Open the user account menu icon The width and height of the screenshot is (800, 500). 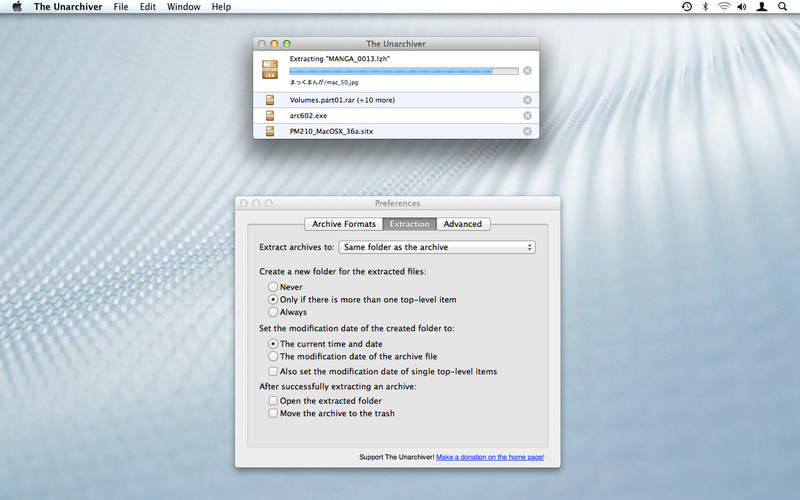[x=762, y=7]
